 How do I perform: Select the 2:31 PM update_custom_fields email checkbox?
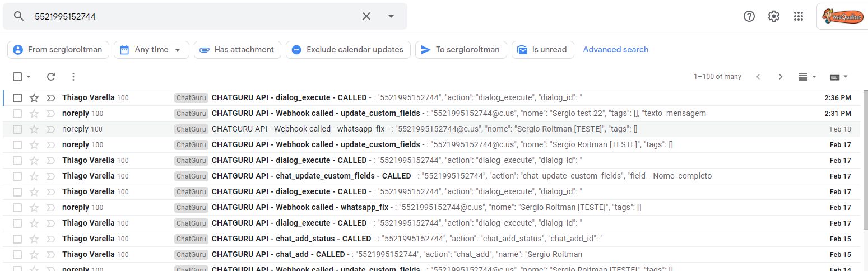(17, 114)
